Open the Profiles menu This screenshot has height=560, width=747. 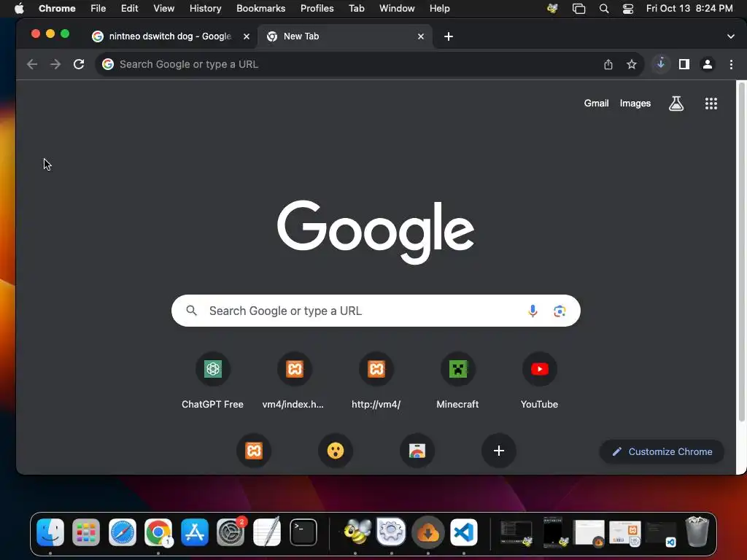[x=317, y=9]
